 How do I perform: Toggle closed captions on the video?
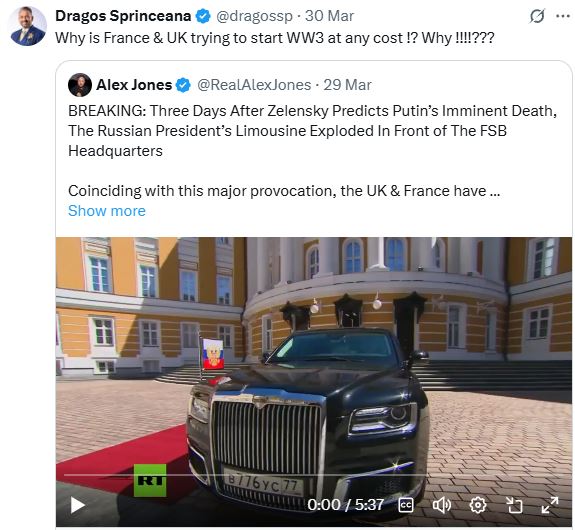point(406,505)
